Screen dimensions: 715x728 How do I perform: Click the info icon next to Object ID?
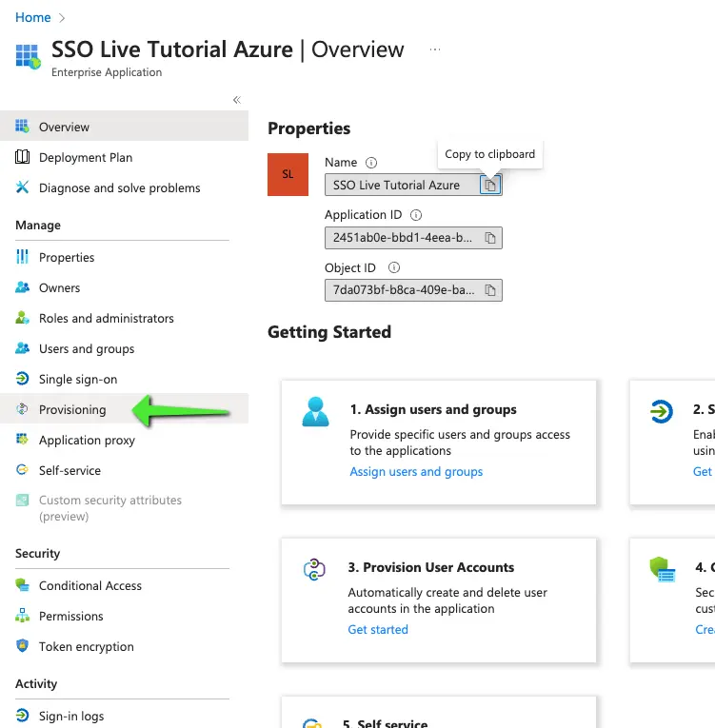click(x=394, y=267)
